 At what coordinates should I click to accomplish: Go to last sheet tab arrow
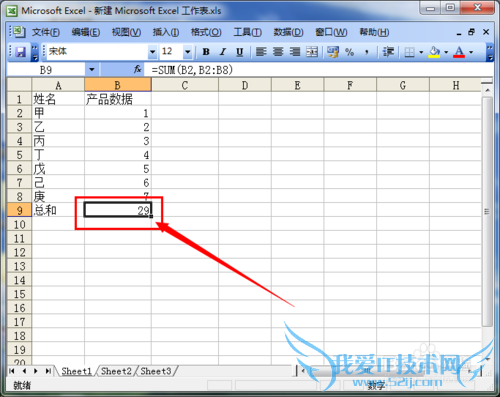(x=48, y=371)
